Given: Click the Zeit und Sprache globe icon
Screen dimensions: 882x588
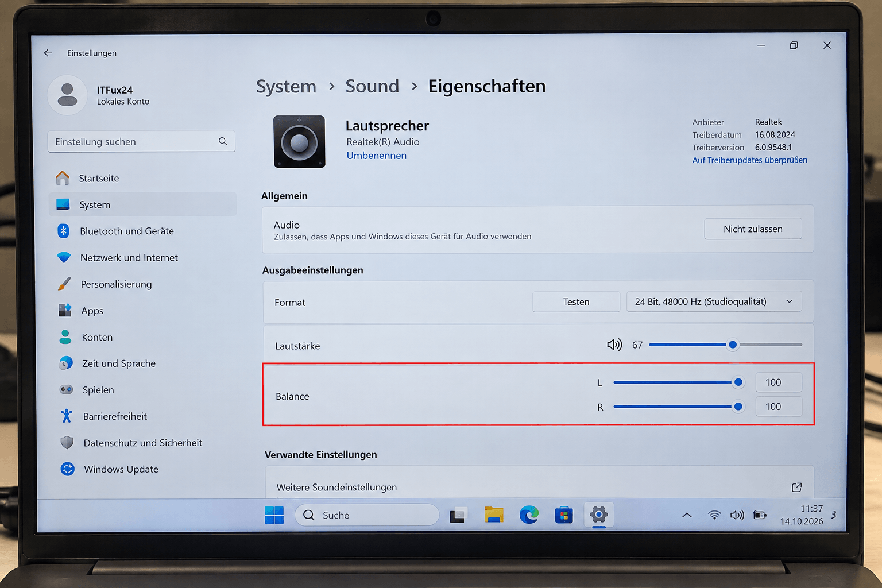Looking at the screenshot, I should (x=66, y=363).
